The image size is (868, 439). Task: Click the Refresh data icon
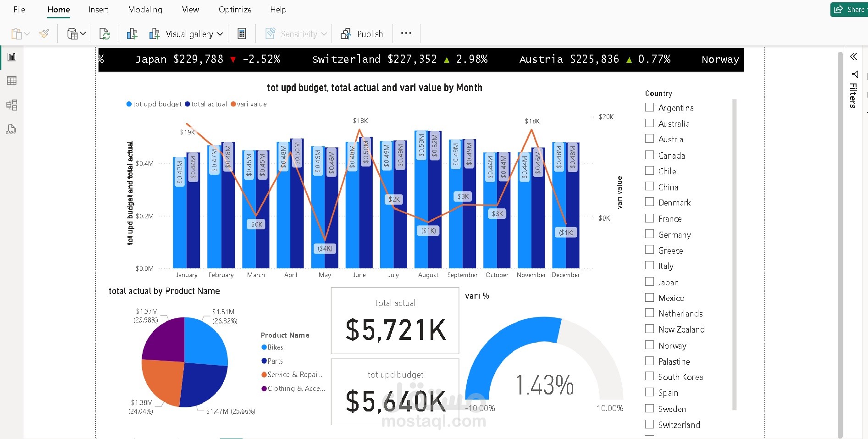point(105,34)
